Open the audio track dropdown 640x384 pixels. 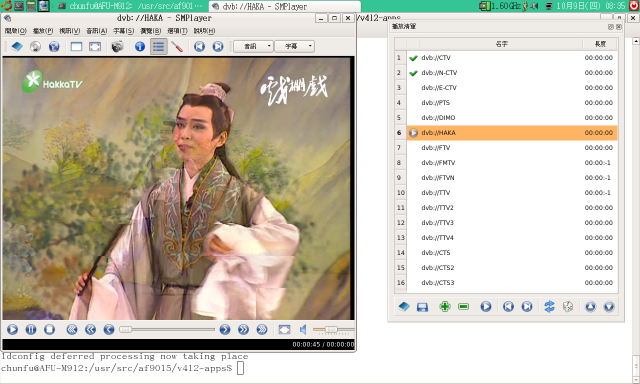(x=253, y=47)
